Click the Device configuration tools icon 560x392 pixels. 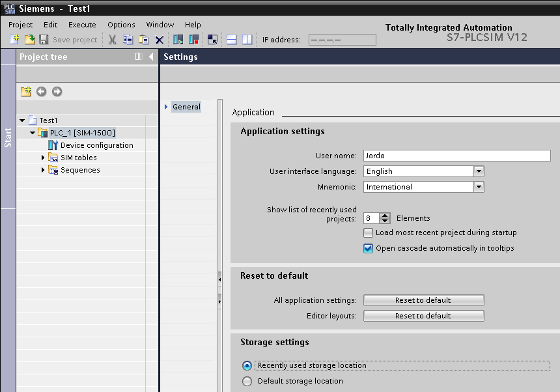pos(53,145)
